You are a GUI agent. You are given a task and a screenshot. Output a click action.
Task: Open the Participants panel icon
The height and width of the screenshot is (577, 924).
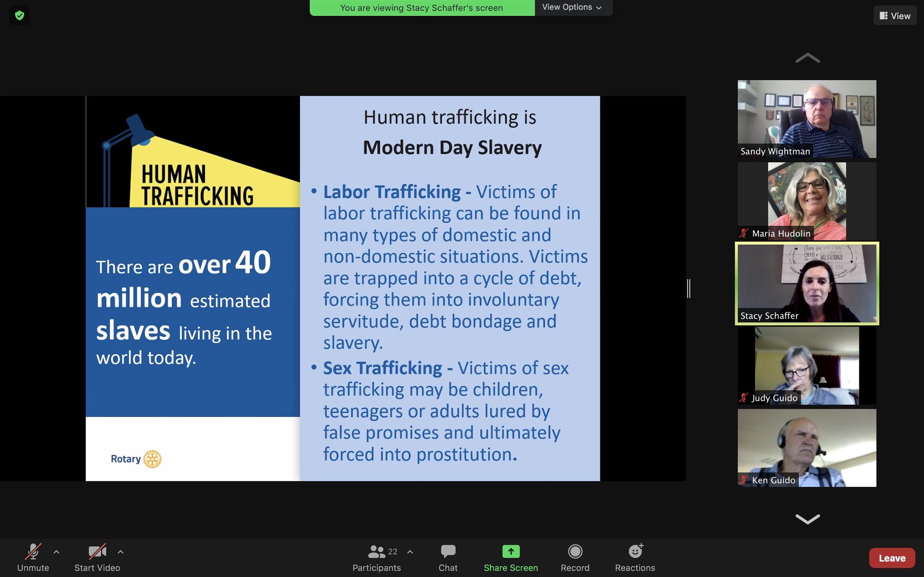coord(376,552)
